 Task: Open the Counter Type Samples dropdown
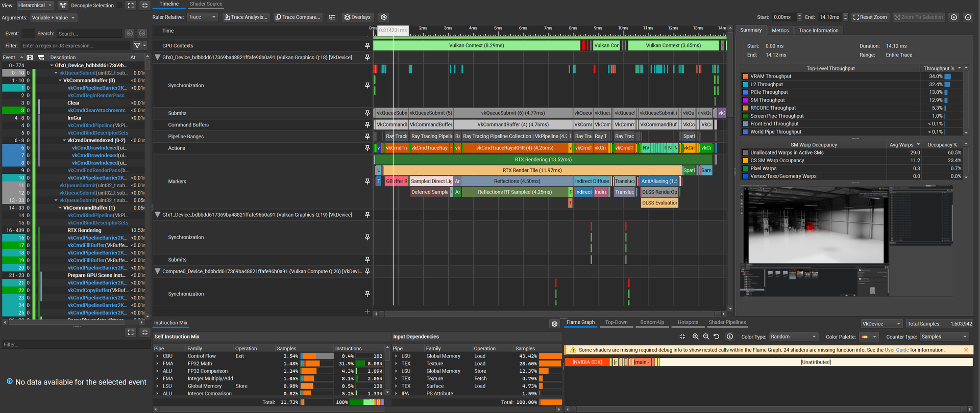(x=944, y=337)
